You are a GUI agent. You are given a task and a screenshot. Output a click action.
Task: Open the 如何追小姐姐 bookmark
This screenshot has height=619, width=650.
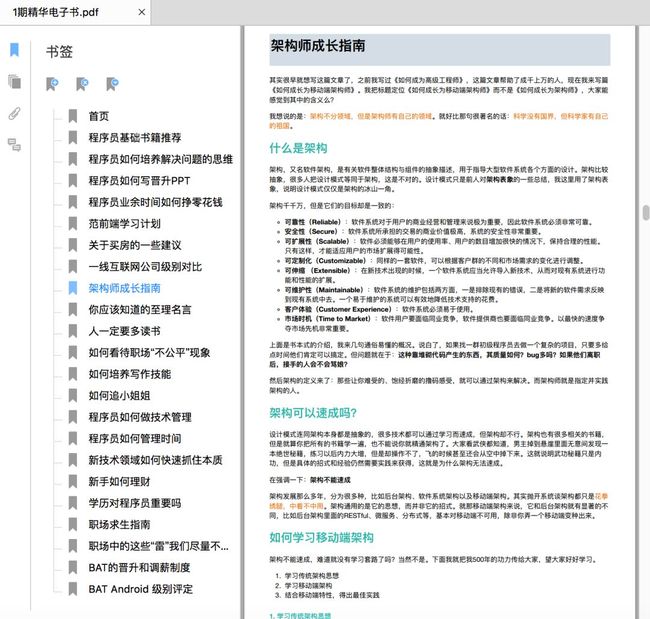[119, 396]
